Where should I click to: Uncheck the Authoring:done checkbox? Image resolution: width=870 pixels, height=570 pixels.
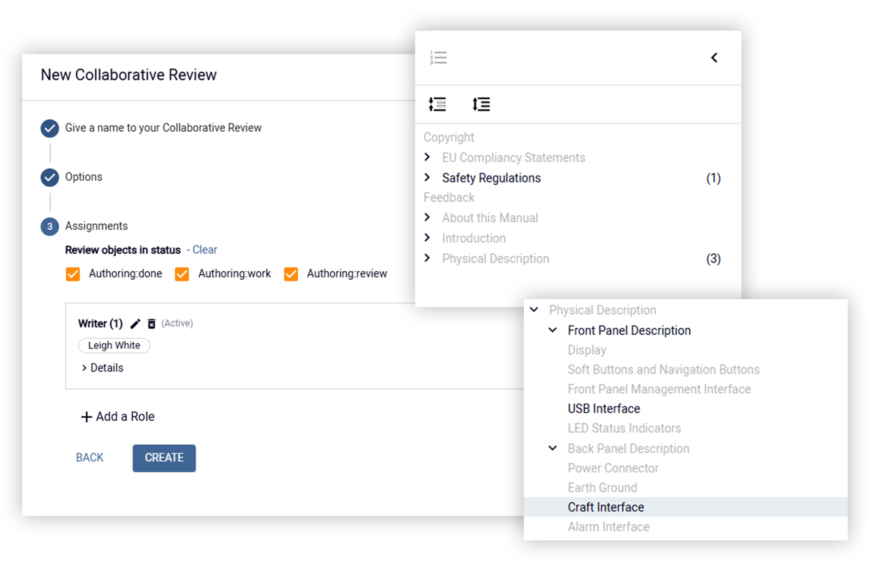(73, 274)
